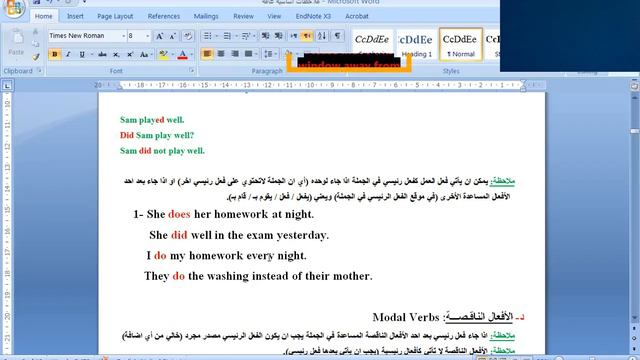
Task: Open the Font dialog launcher
Action: (x=191, y=71)
